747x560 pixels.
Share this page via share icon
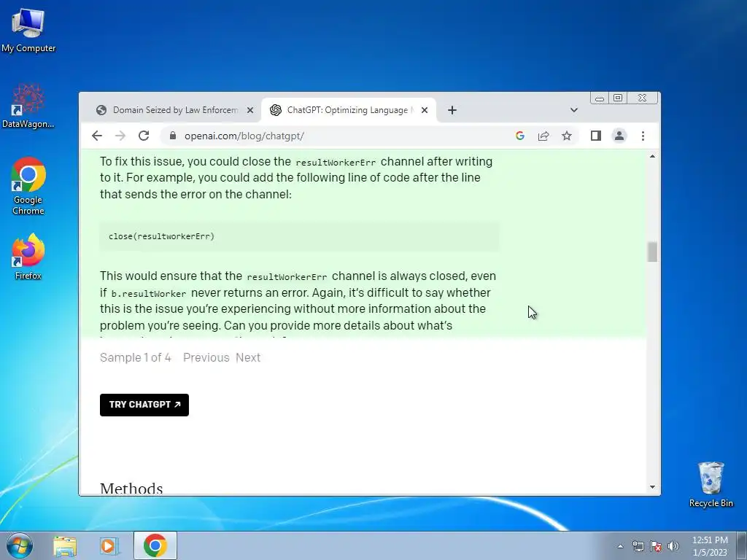click(543, 136)
